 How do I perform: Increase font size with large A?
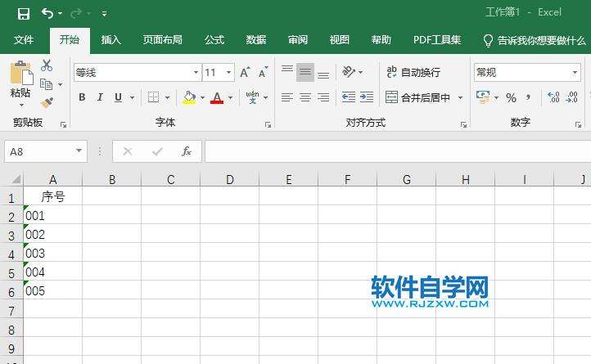tap(245, 72)
